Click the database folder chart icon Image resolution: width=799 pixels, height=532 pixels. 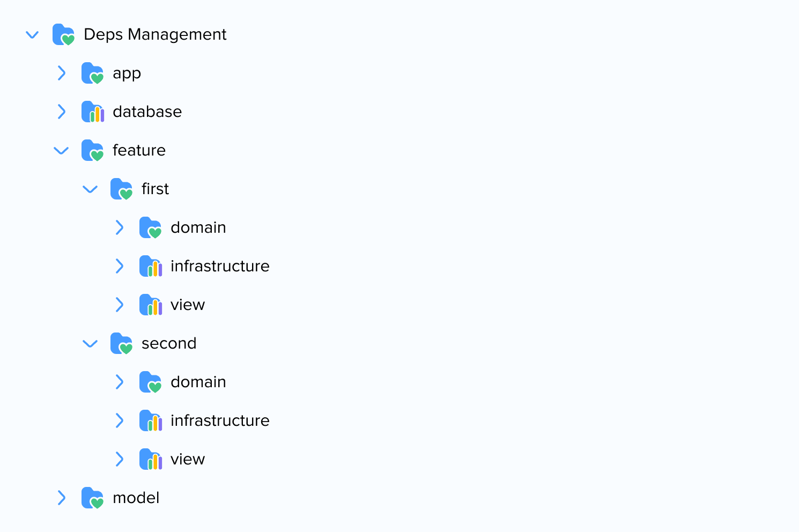(93, 112)
